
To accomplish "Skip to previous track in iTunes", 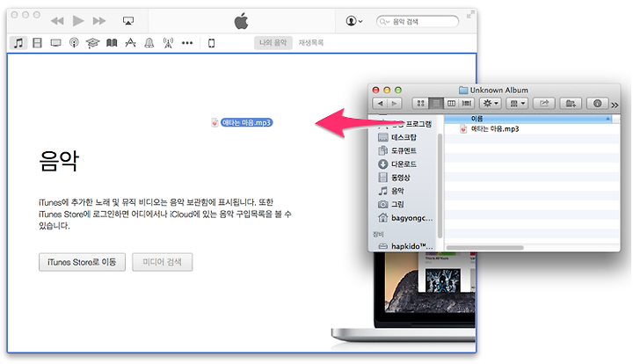I will point(57,21).
